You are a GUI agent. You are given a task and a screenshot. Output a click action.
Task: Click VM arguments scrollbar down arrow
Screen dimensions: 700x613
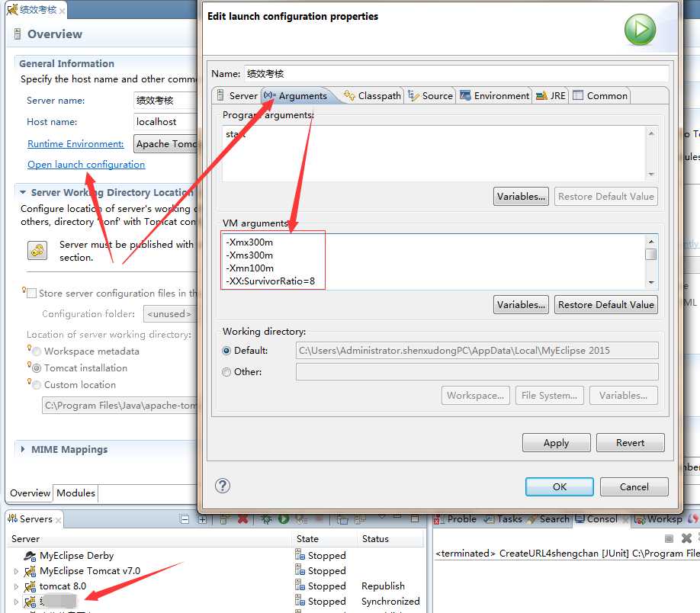pos(651,282)
